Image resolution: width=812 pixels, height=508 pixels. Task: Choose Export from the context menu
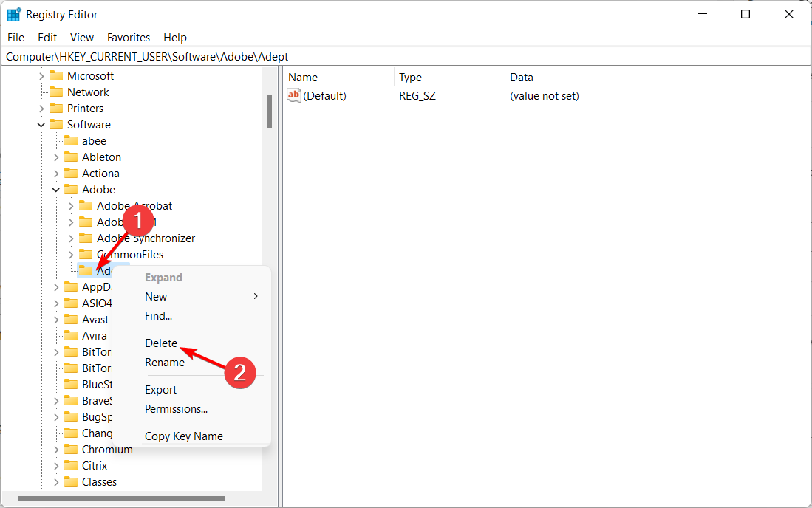(x=191, y=390)
